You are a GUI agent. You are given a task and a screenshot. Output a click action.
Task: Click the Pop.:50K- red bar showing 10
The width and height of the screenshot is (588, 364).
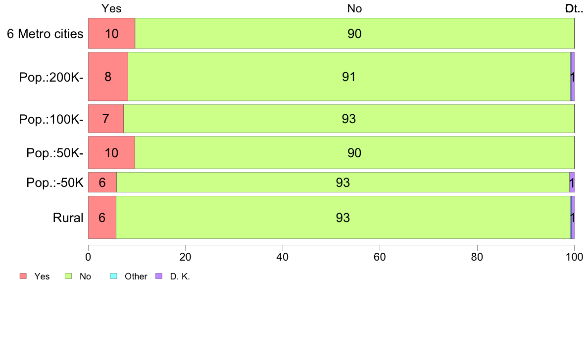(111, 152)
